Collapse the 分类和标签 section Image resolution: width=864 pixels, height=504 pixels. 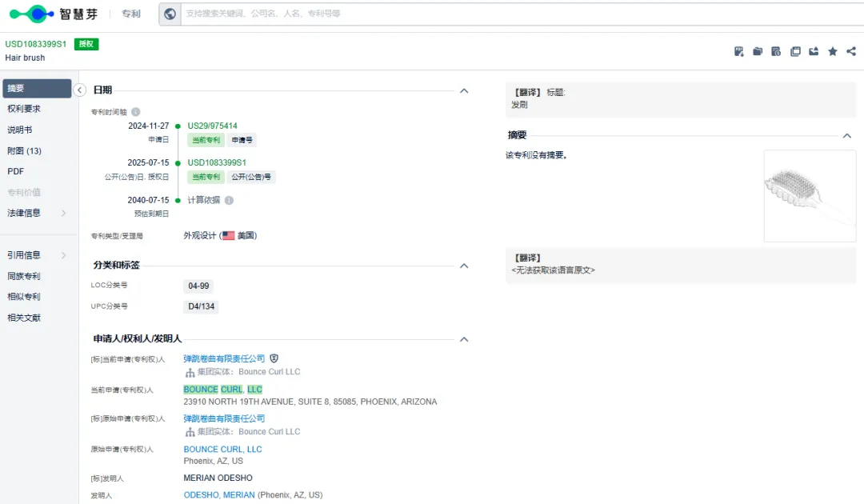pos(464,266)
